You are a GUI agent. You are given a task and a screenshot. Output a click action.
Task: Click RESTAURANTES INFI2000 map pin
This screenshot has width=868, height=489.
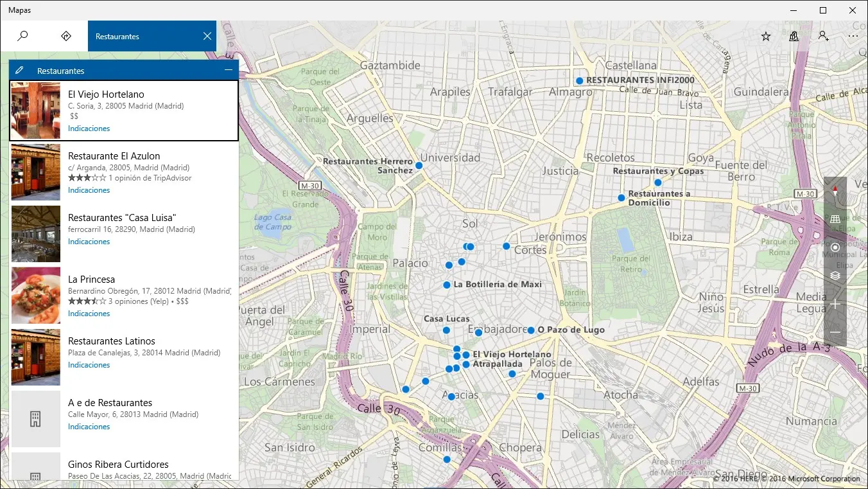tap(579, 81)
